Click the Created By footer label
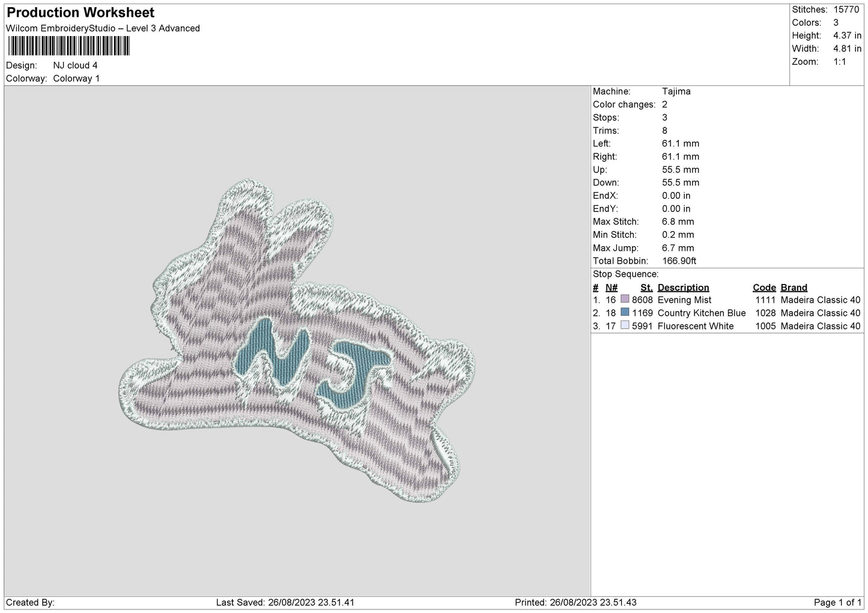 click(30, 603)
